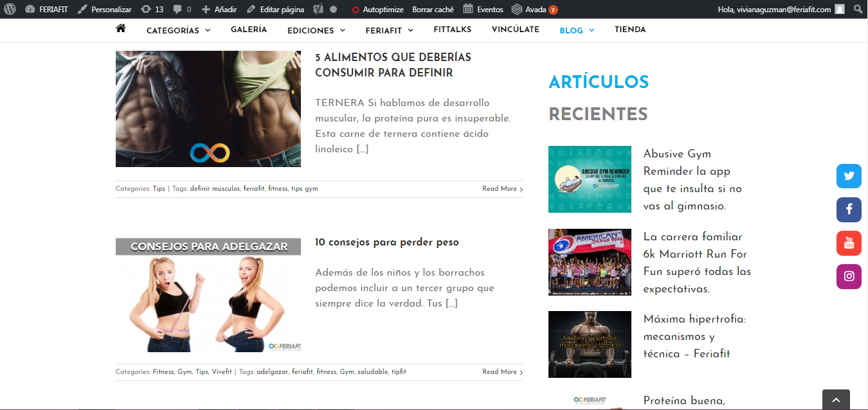Click Read More for 5 alimentos post

[x=502, y=189]
